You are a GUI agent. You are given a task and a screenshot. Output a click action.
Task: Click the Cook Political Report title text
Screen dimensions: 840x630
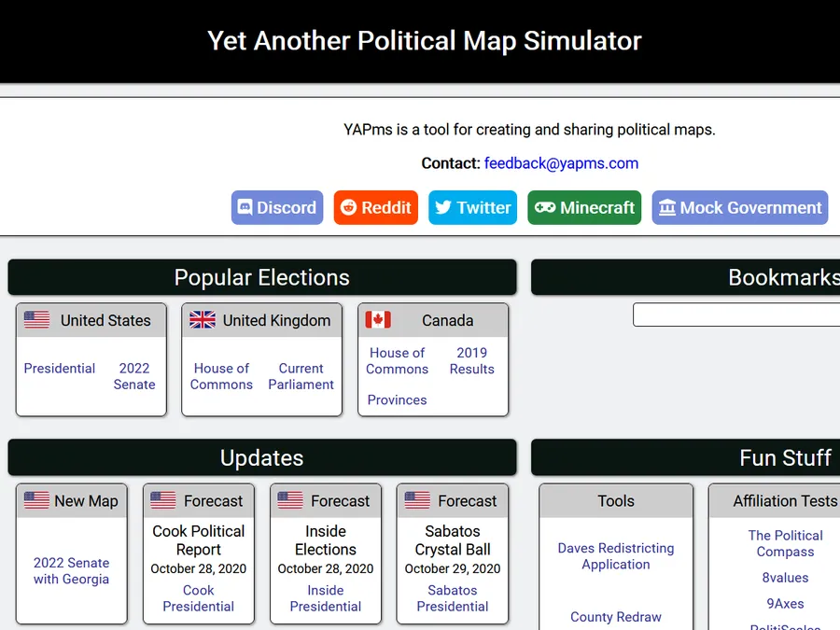pyautogui.click(x=198, y=540)
